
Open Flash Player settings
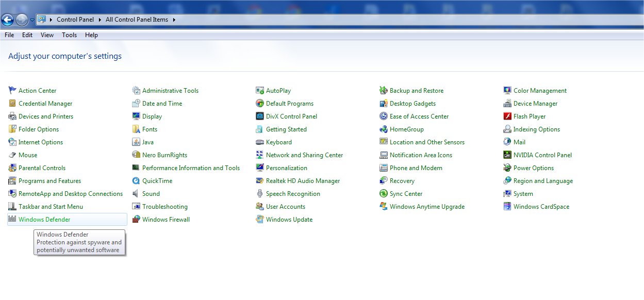click(x=531, y=116)
